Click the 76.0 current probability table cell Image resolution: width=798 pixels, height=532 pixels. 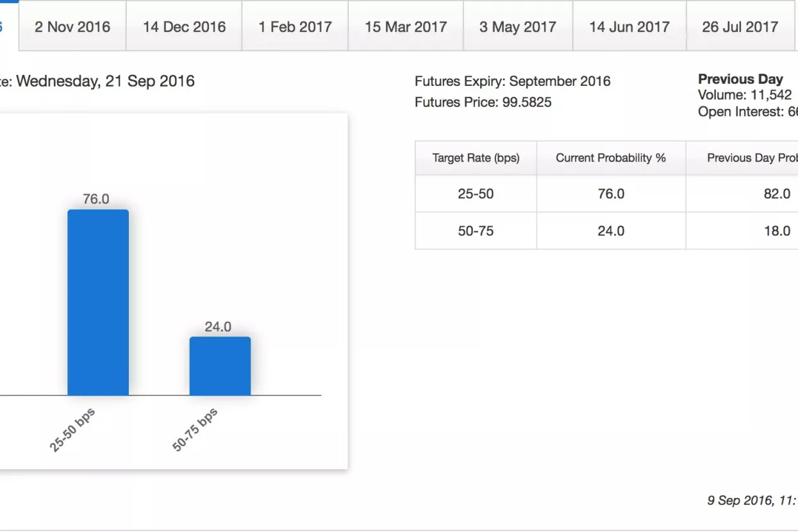[x=611, y=194]
